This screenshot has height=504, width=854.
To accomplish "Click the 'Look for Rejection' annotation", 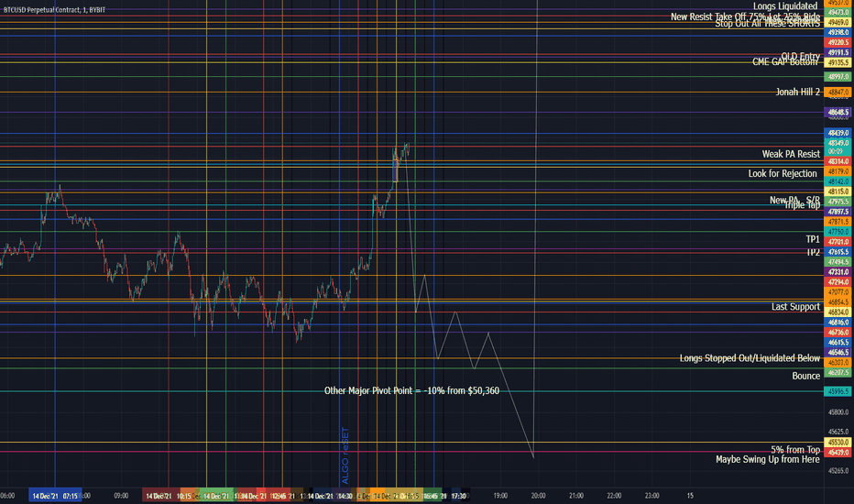I will click(783, 174).
